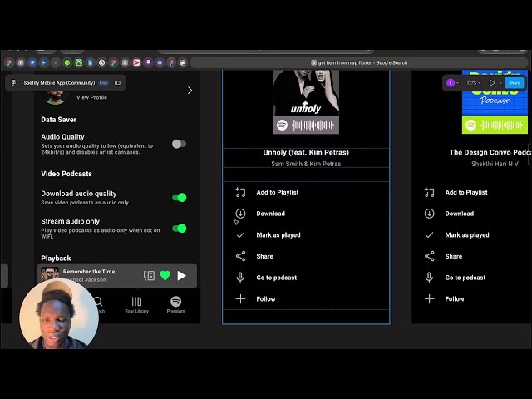Open the Figma main menu icon
The image size is (532, 399).
click(x=13, y=83)
